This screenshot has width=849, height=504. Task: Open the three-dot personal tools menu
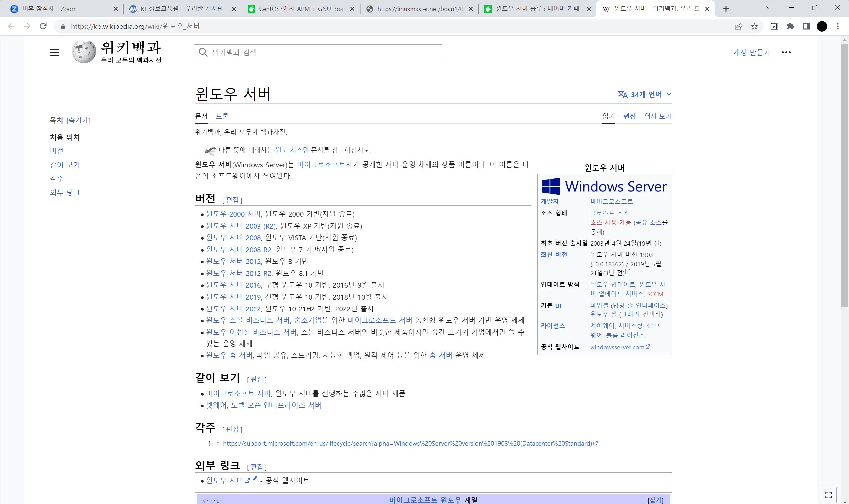786,52
